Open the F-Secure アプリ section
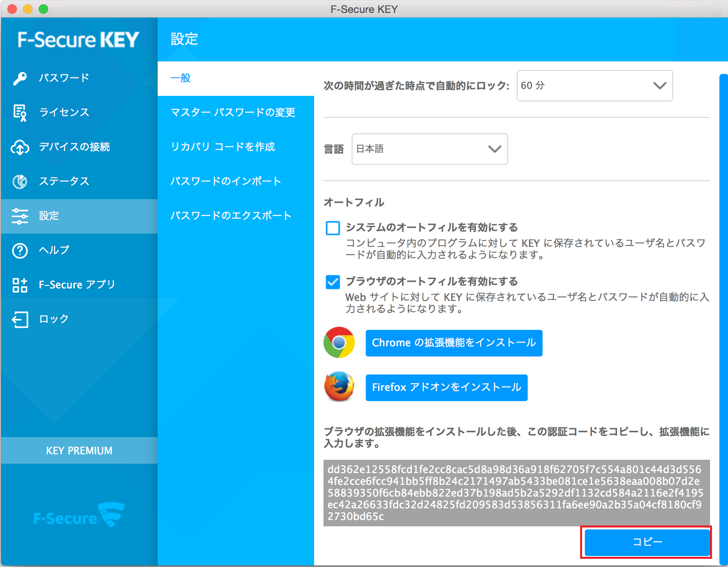This screenshot has width=728, height=567. pos(79,285)
